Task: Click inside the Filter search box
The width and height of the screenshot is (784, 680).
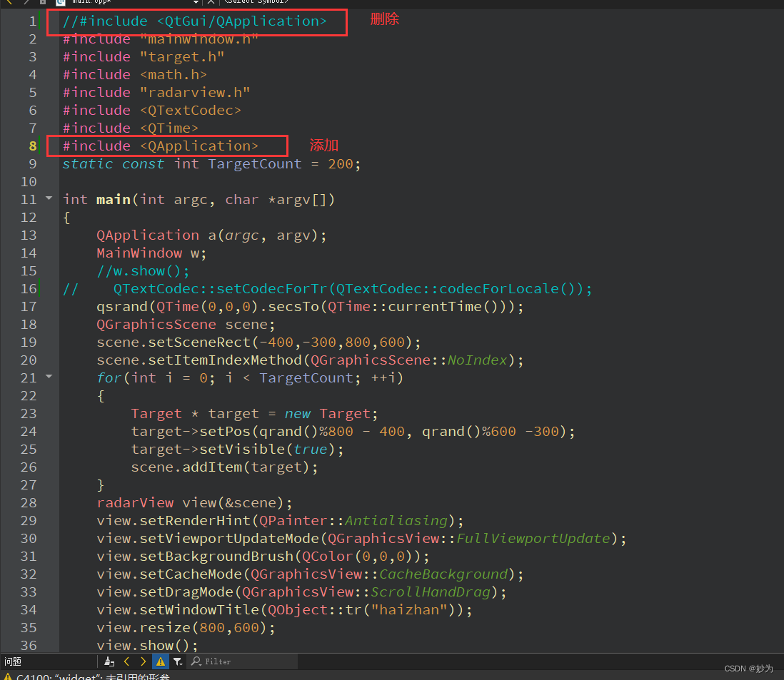Action: (243, 661)
